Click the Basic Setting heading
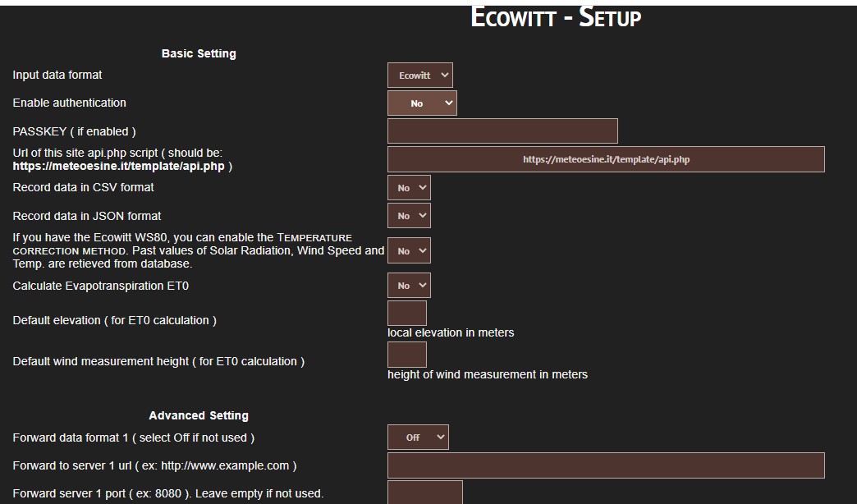857x504 pixels. click(x=199, y=53)
